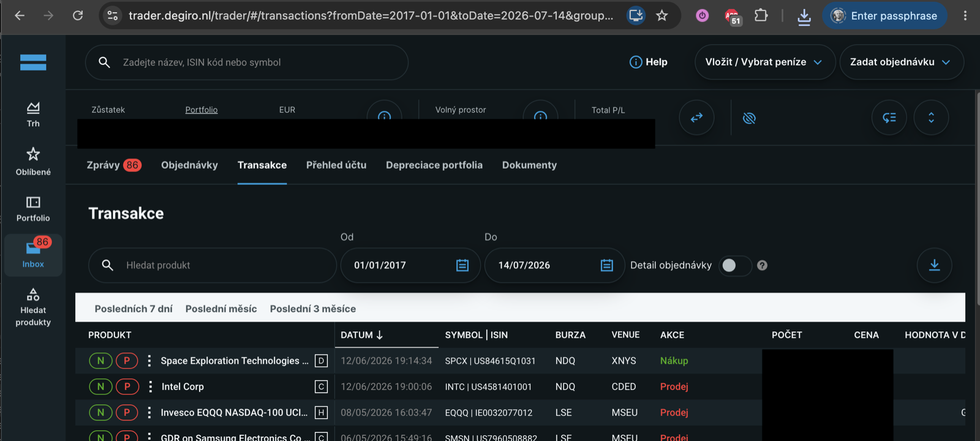Open the Trh markets section
980x441 pixels.
33,115
